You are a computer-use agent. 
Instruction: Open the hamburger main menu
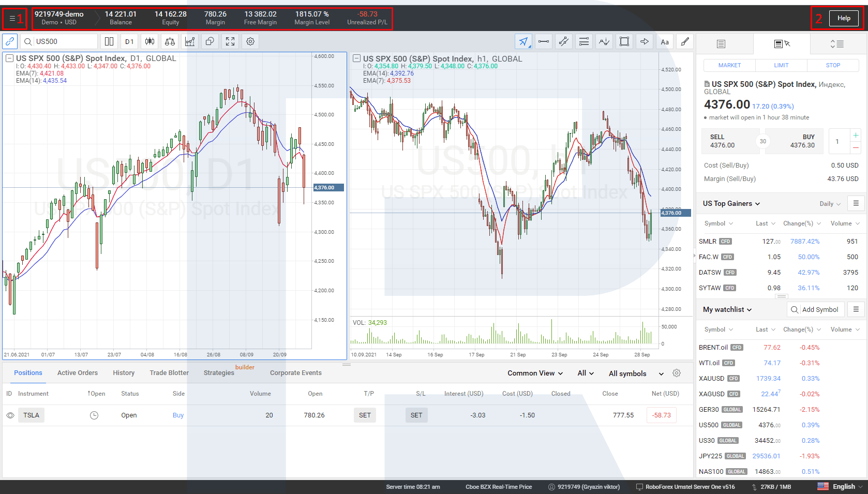[x=12, y=19]
